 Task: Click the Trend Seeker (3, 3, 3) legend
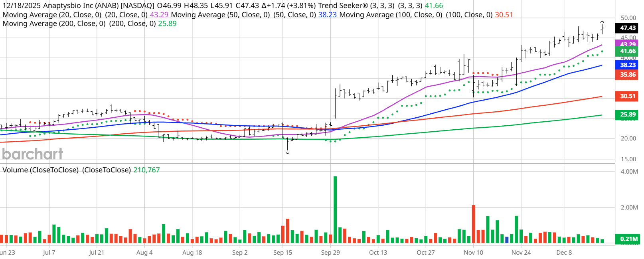click(381, 6)
